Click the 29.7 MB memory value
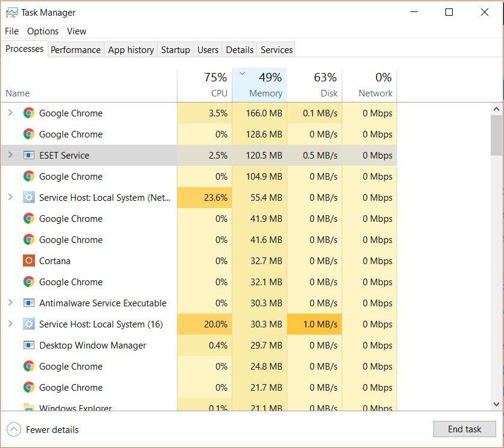This screenshot has width=504, height=448. tap(266, 345)
